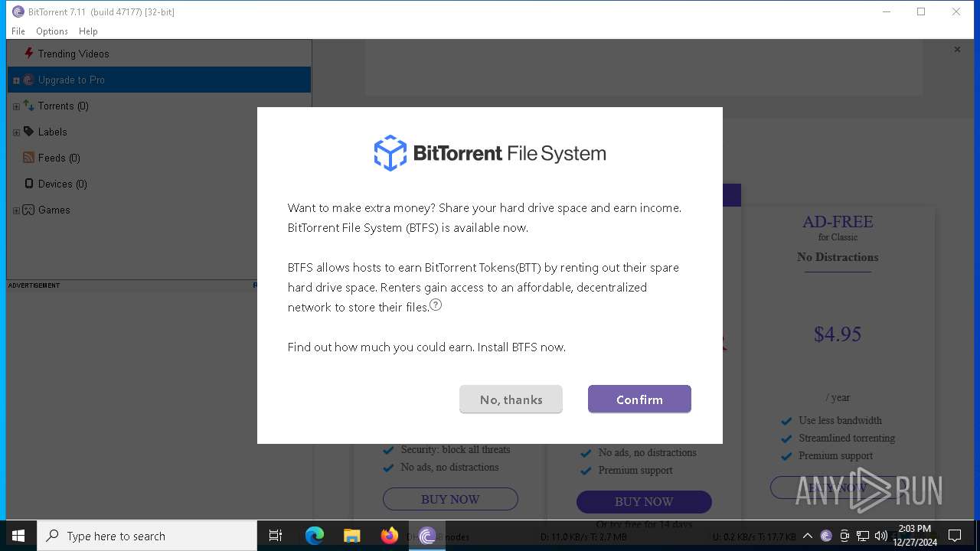980x551 pixels.
Task: Expand the Upgrade to Pro tree node
Action: click(x=16, y=80)
